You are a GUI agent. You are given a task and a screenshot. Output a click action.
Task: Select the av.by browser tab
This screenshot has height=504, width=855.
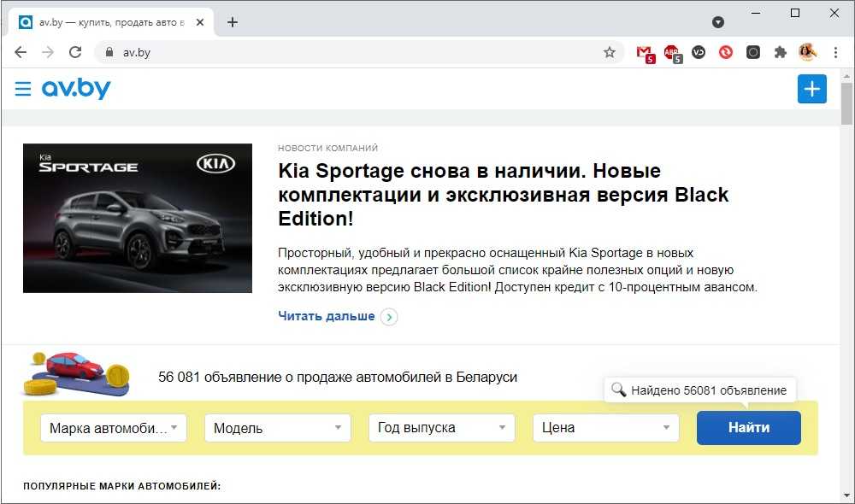(x=111, y=22)
